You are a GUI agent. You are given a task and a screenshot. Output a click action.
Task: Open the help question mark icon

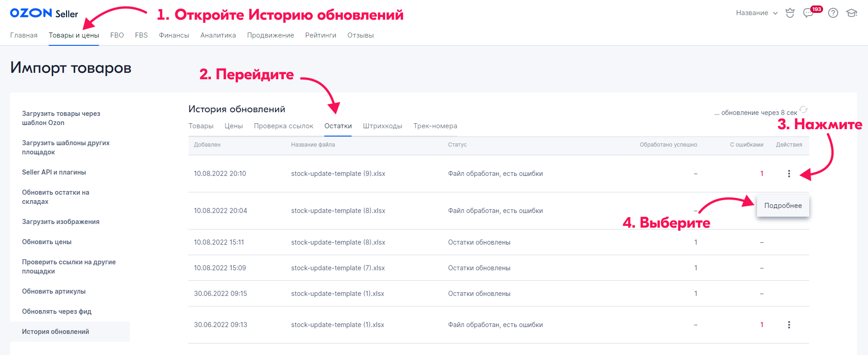[833, 13]
